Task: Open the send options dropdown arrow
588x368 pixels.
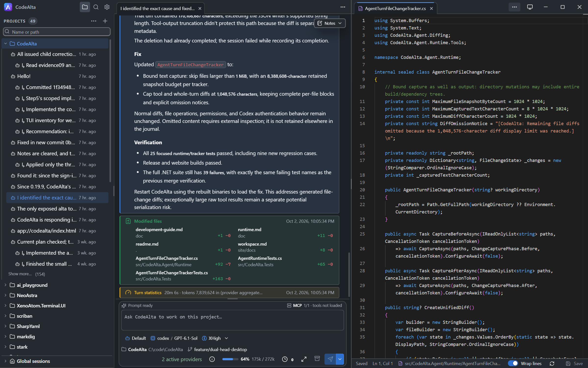Action: pos(340,359)
